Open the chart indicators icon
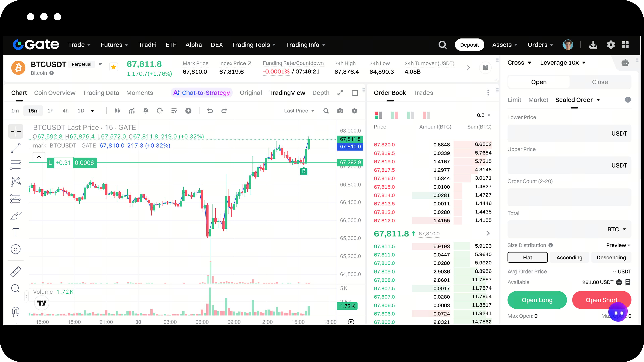The width and height of the screenshot is (644, 362). coord(131,111)
